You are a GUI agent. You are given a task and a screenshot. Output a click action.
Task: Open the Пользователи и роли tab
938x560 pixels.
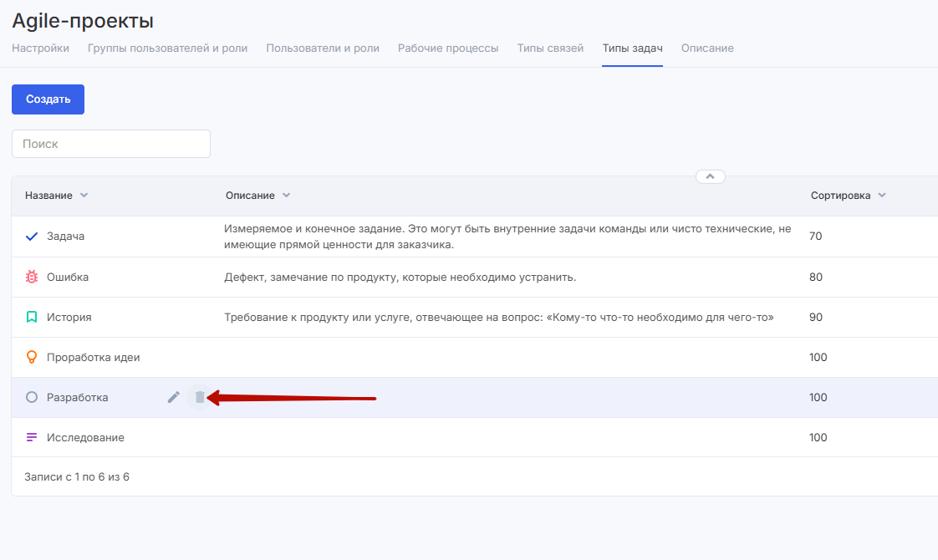click(x=323, y=48)
